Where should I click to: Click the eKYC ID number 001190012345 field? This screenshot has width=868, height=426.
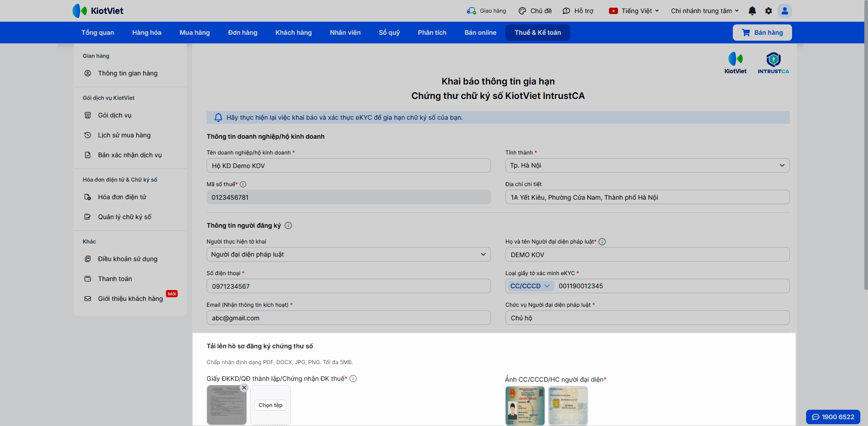tap(672, 286)
